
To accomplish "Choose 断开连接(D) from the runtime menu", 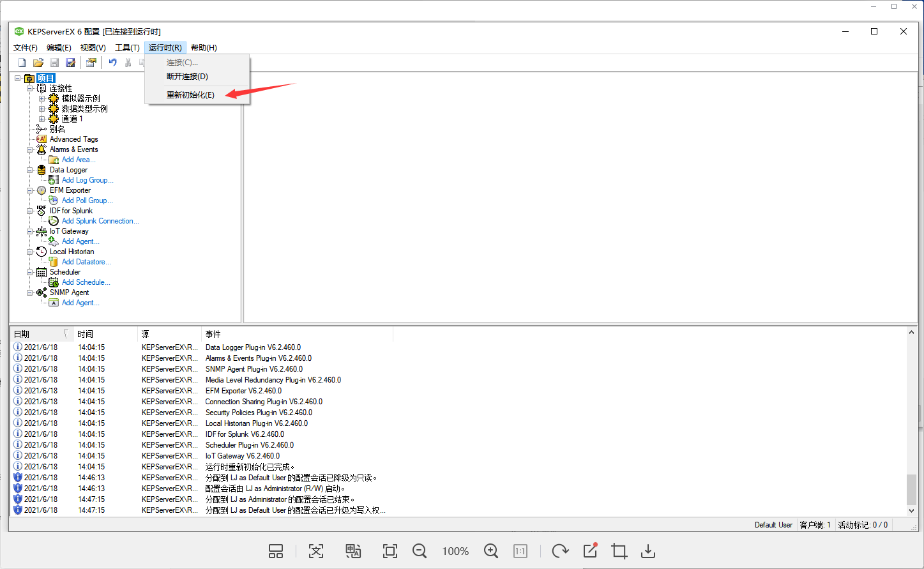I will coord(187,77).
